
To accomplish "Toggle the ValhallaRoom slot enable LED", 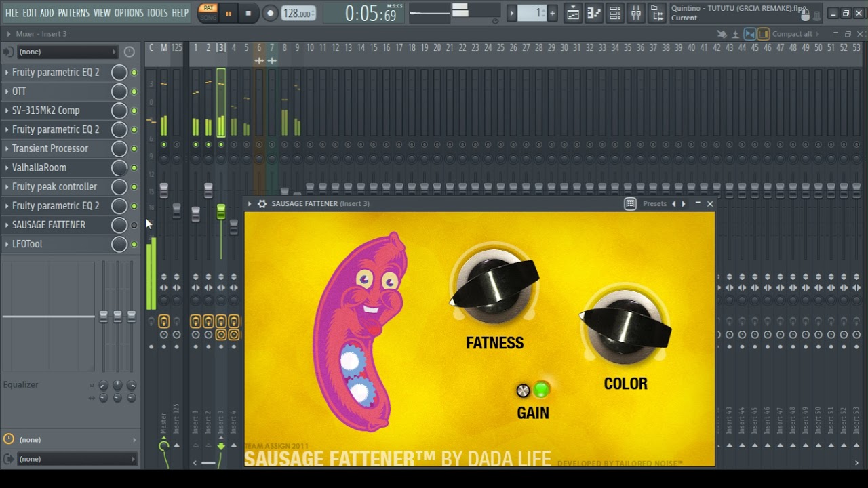I will (x=134, y=167).
